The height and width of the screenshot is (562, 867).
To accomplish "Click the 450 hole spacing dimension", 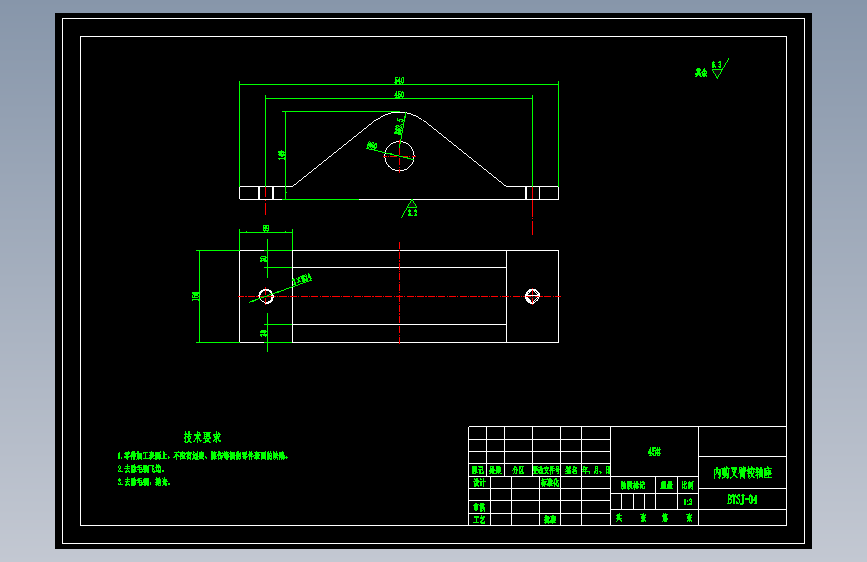I will click(x=399, y=95).
